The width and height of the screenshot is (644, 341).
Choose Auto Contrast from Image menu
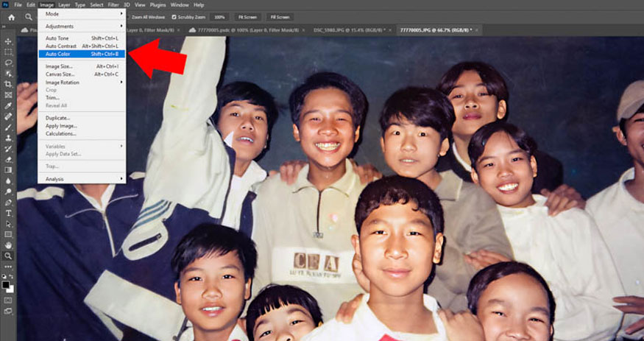[82, 46]
